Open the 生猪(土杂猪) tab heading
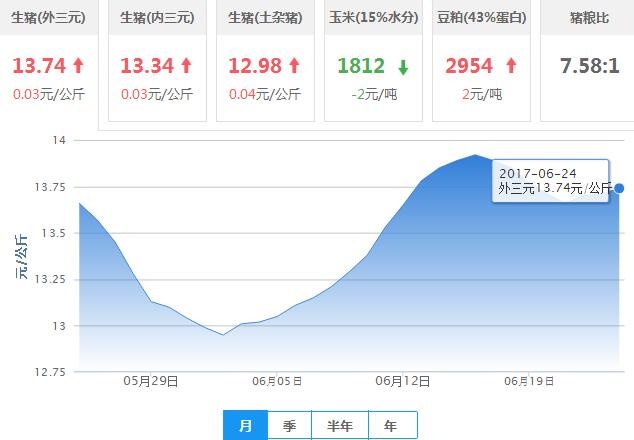Image resolution: width=634 pixels, height=440 pixels. point(266,18)
